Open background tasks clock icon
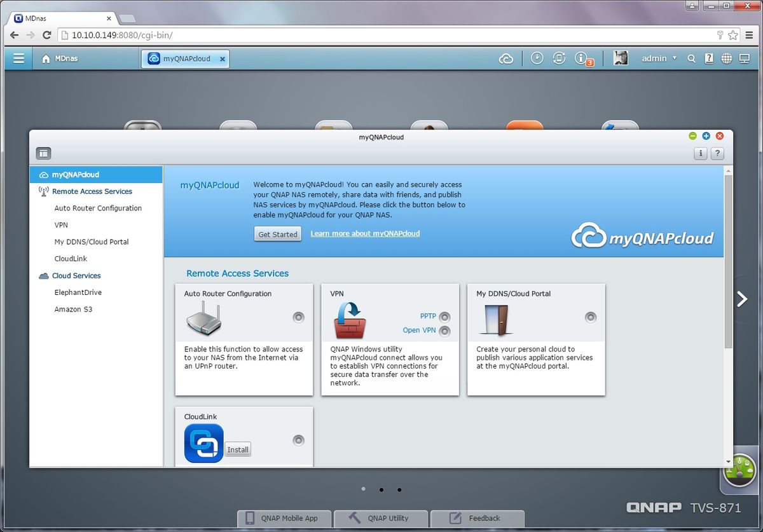Screen dimensions: 763x532 (537, 58)
